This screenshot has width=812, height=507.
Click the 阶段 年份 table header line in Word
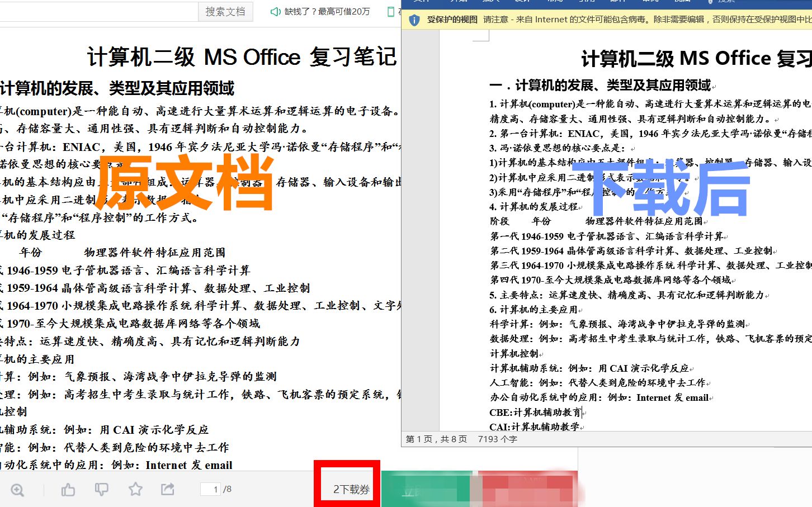point(596,221)
